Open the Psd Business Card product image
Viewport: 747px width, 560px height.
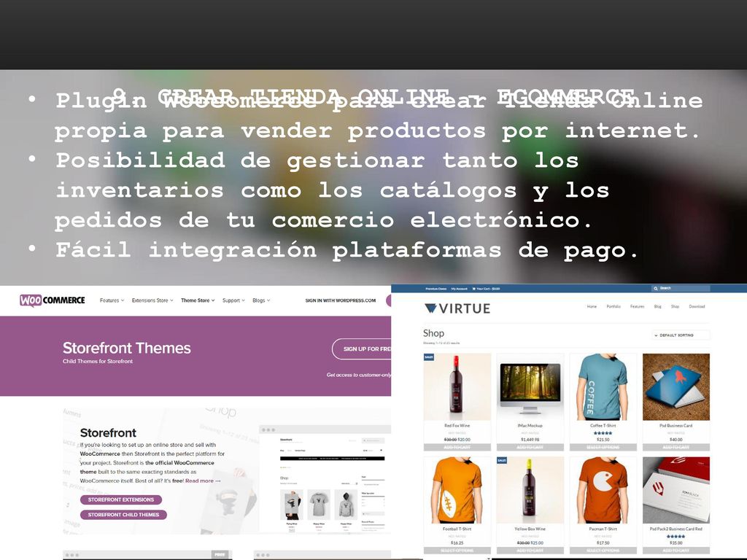pyautogui.click(x=676, y=386)
